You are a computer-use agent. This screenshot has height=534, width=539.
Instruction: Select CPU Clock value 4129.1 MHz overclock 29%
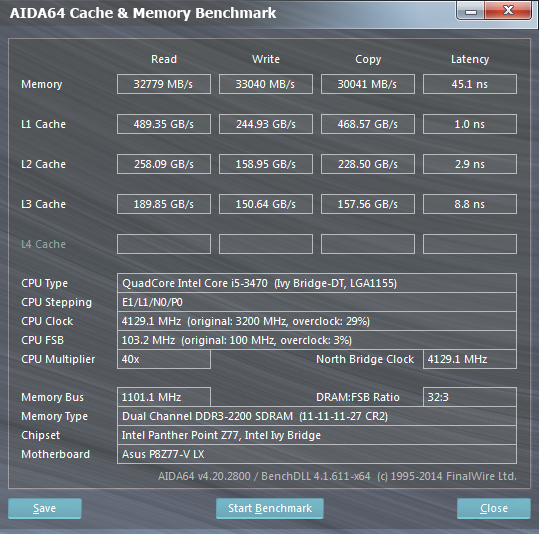pyautogui.click(x=317, y=321)
